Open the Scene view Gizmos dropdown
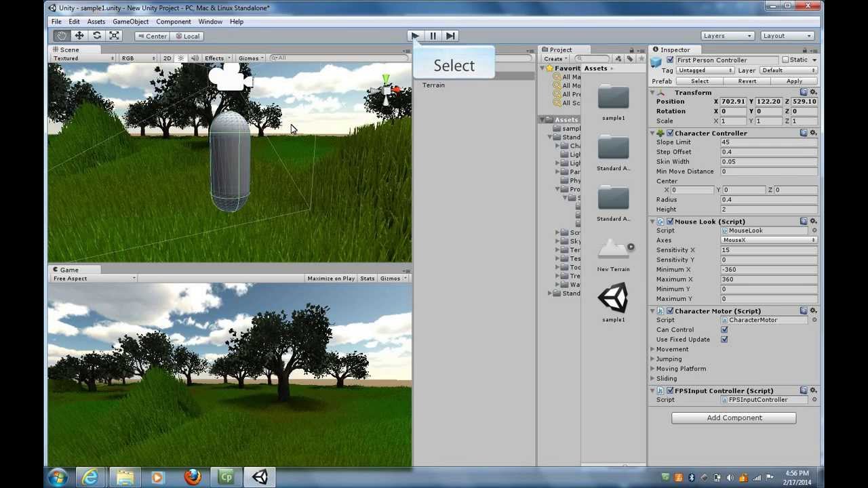This screenshot has height=488, width=868. click(x=252, y=58)
